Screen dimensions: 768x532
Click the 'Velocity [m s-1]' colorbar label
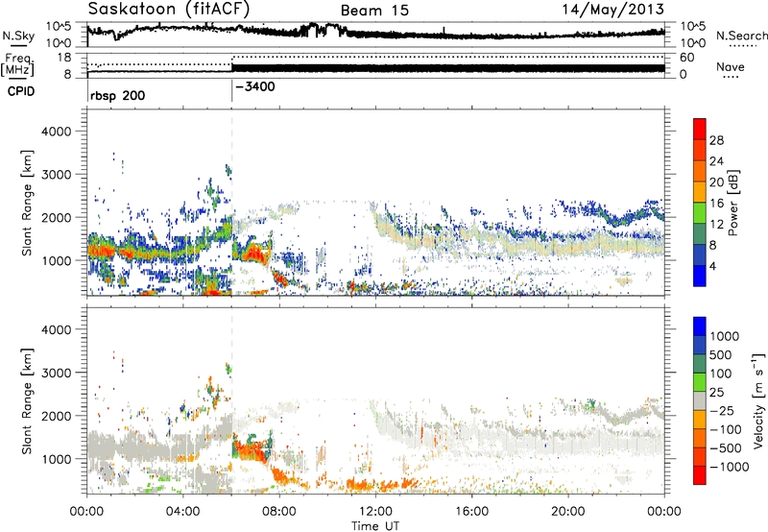click(758, 400)
